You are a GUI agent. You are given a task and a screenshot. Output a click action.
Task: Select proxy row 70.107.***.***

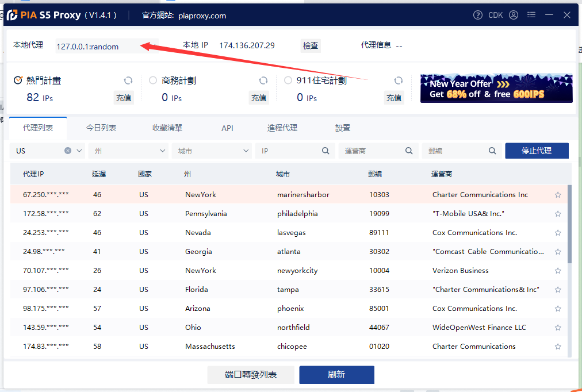point(289,271)
